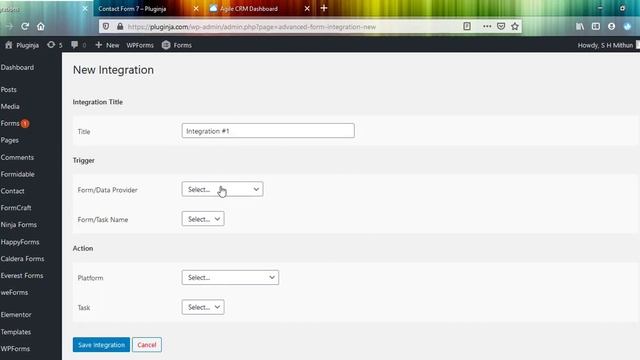640x360 pixels.
Task: Open Forms sidebar item with badge
Action: click(15, 123)
